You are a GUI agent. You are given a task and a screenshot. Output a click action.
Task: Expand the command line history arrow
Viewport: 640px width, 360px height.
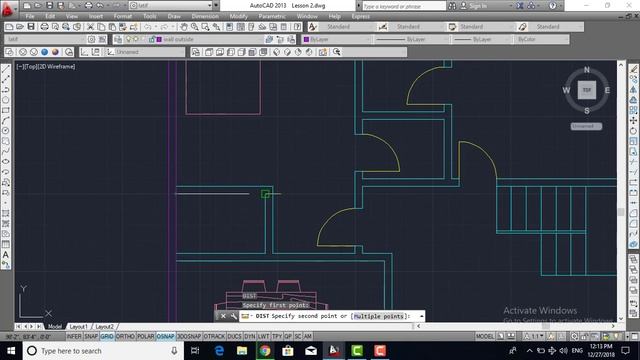pos(421,316)
